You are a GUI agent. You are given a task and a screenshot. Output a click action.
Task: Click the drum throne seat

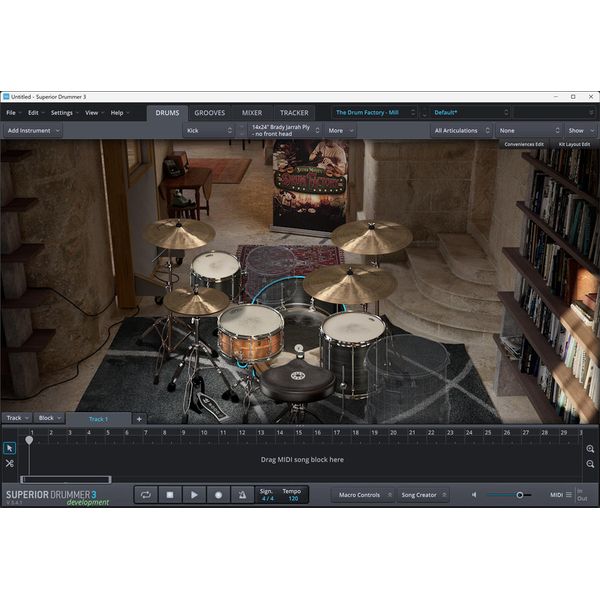coord(297,379)
